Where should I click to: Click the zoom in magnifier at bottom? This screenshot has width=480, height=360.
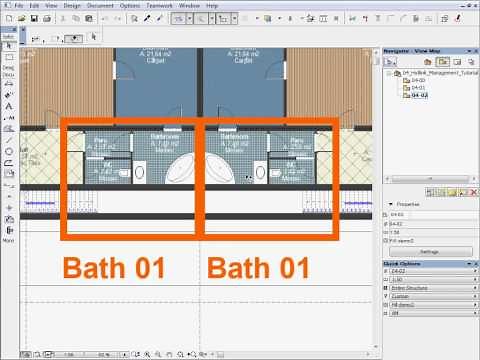pyautogui.click(x=147, y=355)
